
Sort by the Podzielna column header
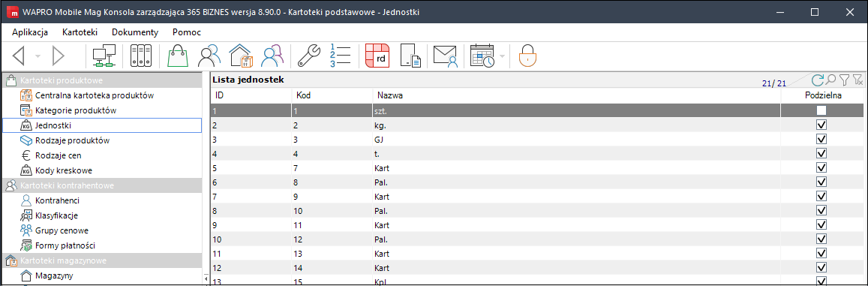tap(822, 96)
